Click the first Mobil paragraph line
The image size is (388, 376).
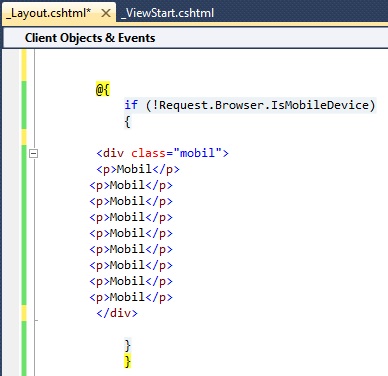[138, 169]
